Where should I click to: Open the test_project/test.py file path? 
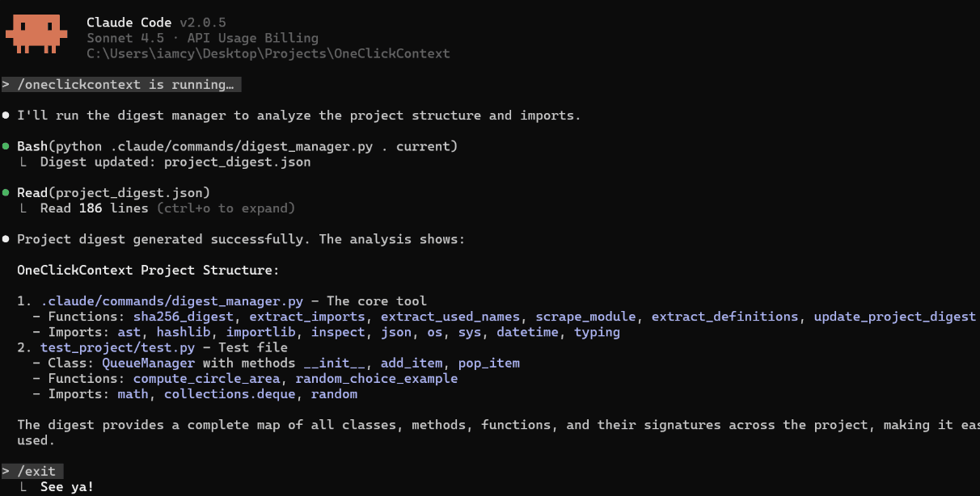[x=117, y=347]
